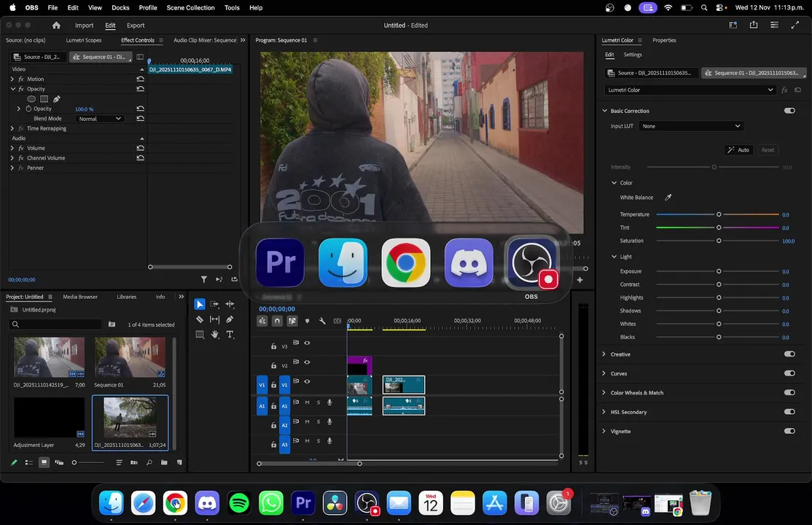Toggle the Vignette section switch

(x=789, y=431)
